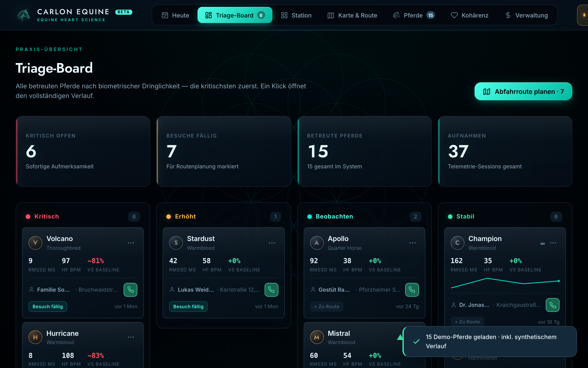Open Champion horse name
Screen dimensions: 588x368
tap(485, 239)
